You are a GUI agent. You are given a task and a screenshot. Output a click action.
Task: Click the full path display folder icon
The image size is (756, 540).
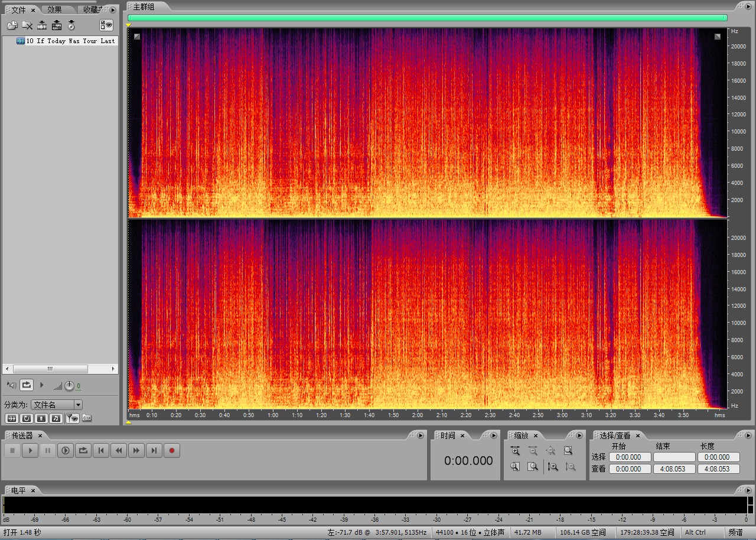point(87,418)
